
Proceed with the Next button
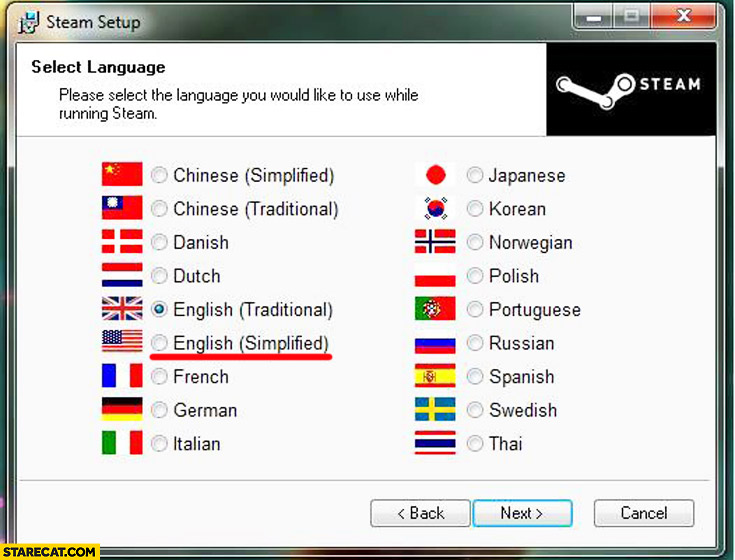coord(523,513)
